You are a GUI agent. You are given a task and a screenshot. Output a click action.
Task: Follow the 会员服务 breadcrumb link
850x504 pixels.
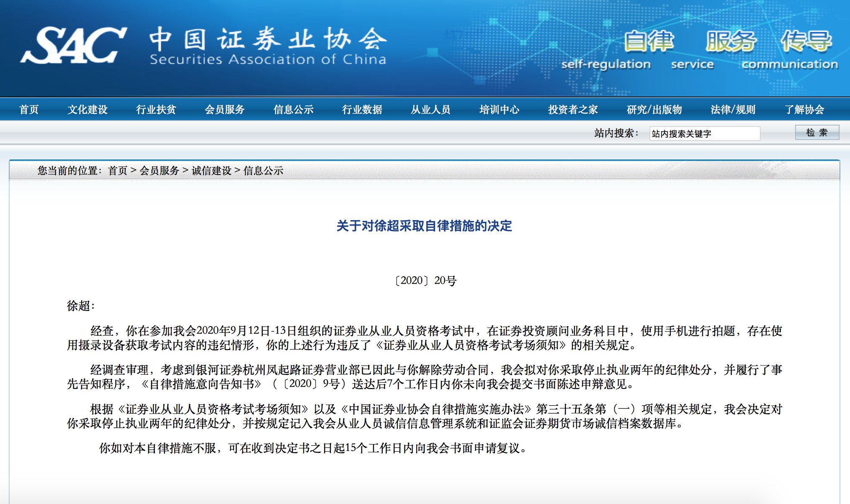coord(160,171)
